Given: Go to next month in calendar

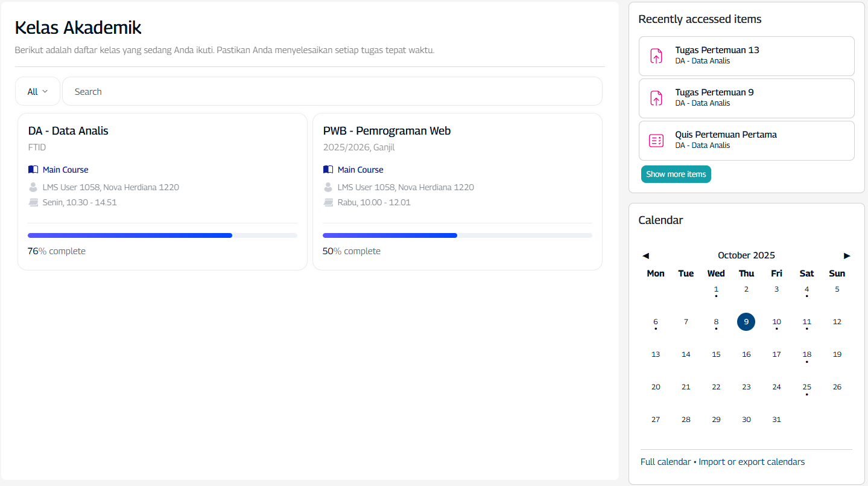Looking at the screenshot, I should (x=847, y=256).
